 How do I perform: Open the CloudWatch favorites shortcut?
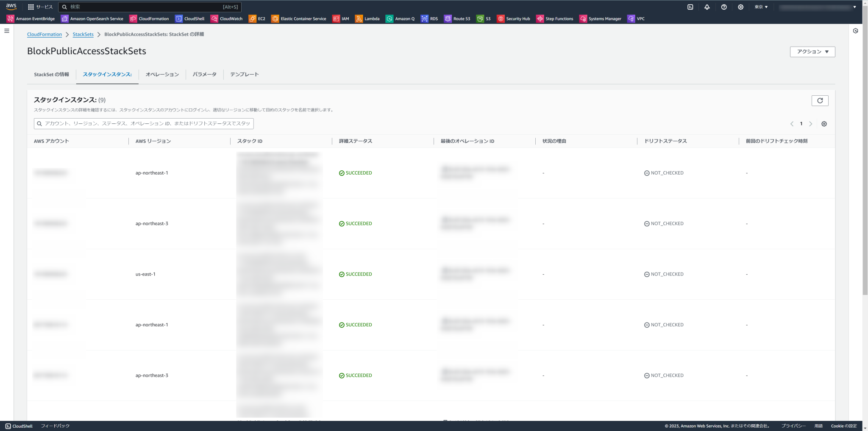point(226,19)
